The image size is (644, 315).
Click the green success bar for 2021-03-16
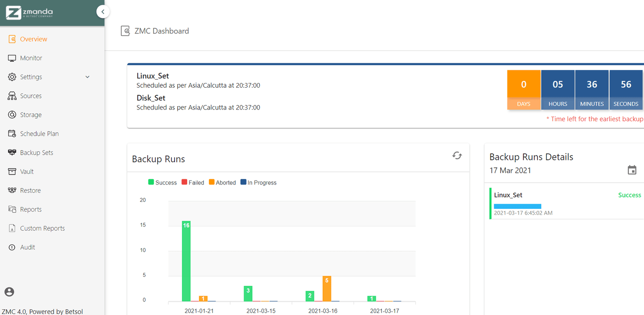click(x=310, y=296)
